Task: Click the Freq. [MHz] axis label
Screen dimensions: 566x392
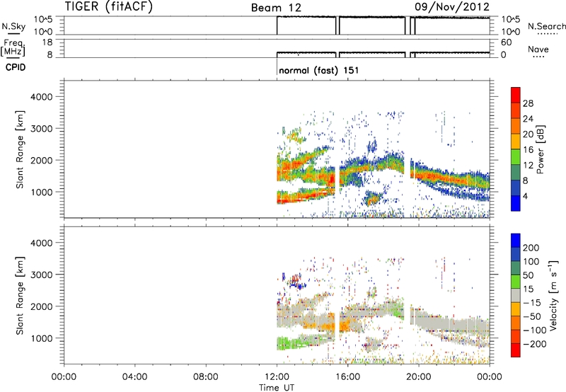Action: click(13, 47)
